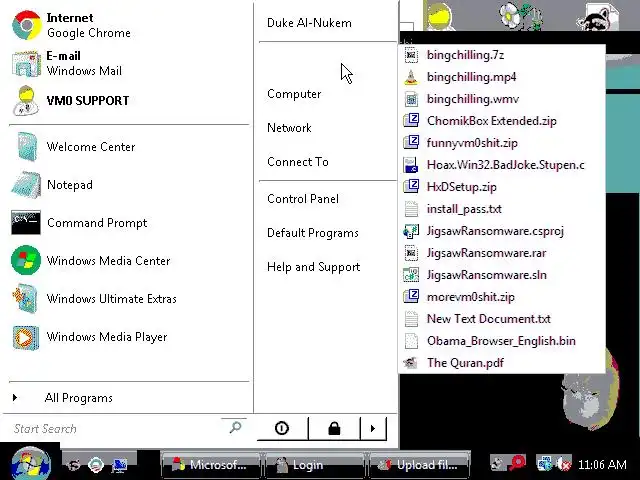Click morevm0shit.zip archive icon

411,297
